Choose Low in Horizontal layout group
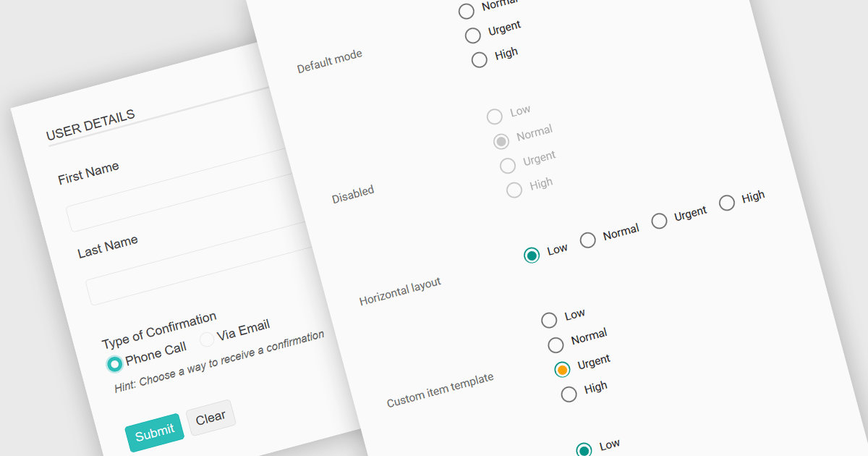The image size is (868, 456). (532, 255)
